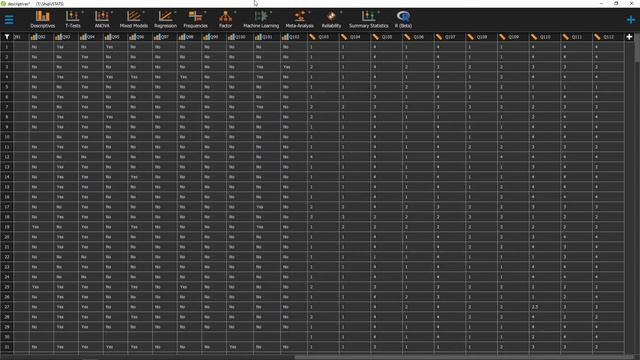The image size is (640, 360).
Task: Click row number 31 in the data grid
Action: [7, 347]
